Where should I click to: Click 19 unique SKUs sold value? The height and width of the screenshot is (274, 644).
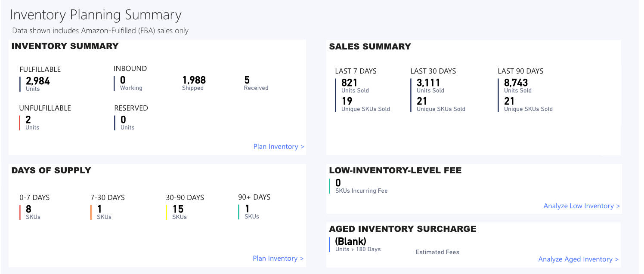coord(347,101)
